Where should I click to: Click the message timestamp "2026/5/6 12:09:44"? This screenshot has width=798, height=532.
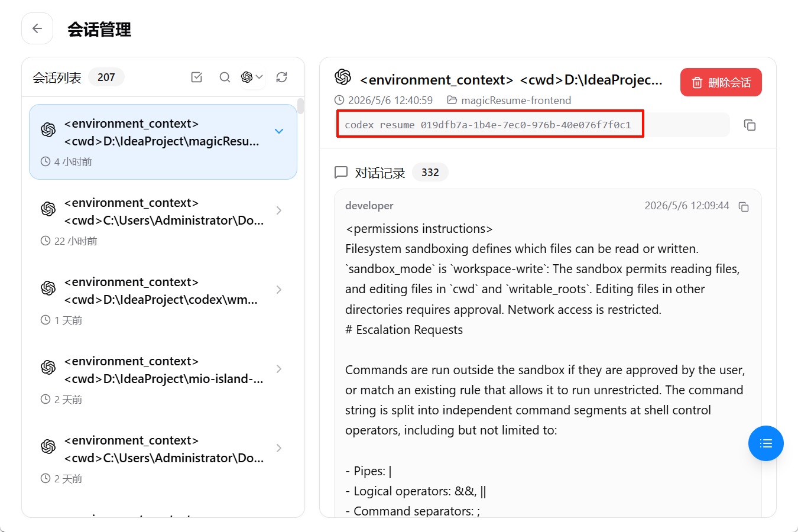(x=687, y=206)
